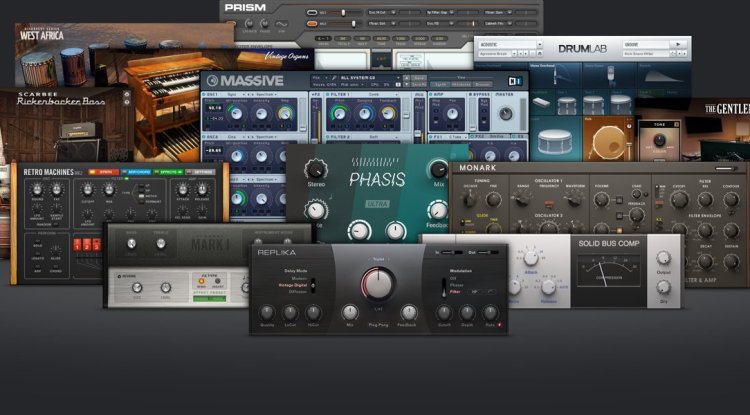Select the Snare drum pad in DrumLab

pyautogui.click(x=555, y=139)
